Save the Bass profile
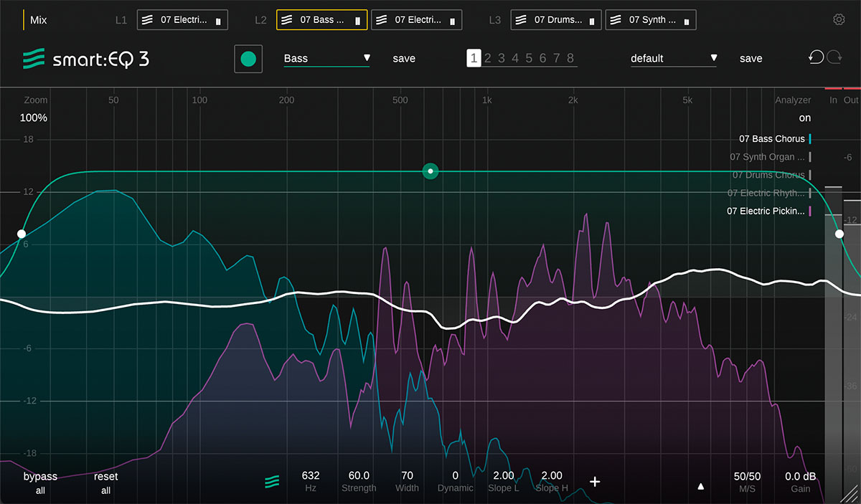Image resolution: width=861 pixels, height=504 pixels. [404, 59]
